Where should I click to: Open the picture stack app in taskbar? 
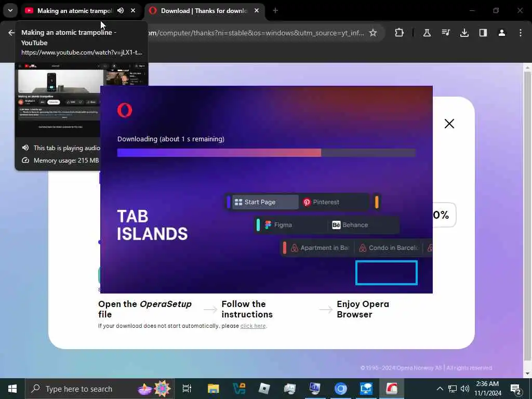pyautogui.click(x=290, y=389)
